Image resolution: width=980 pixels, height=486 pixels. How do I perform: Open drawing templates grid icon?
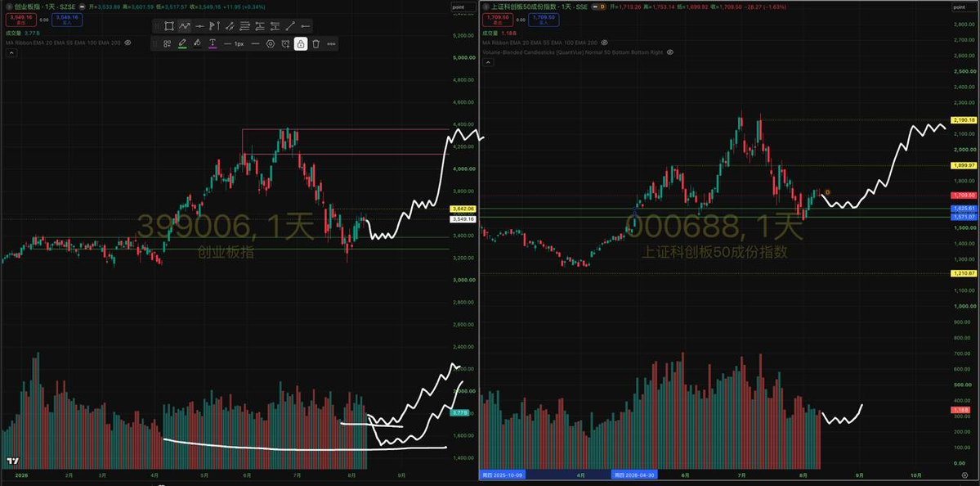pos(167,44)
